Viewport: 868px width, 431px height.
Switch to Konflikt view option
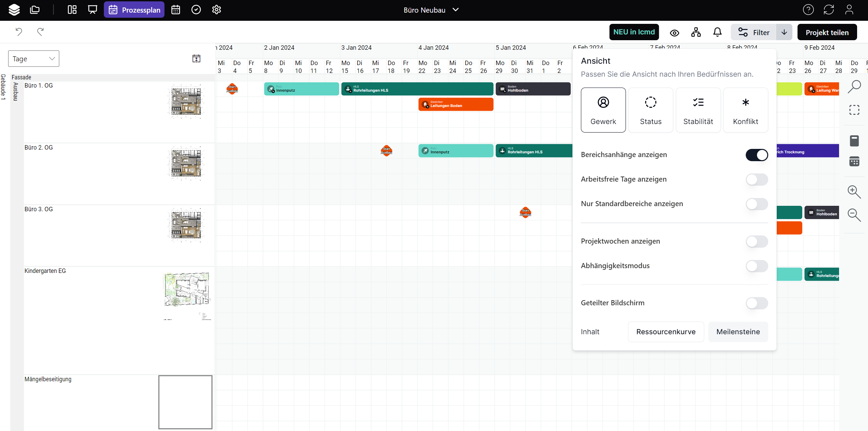(x=745, y=110)
